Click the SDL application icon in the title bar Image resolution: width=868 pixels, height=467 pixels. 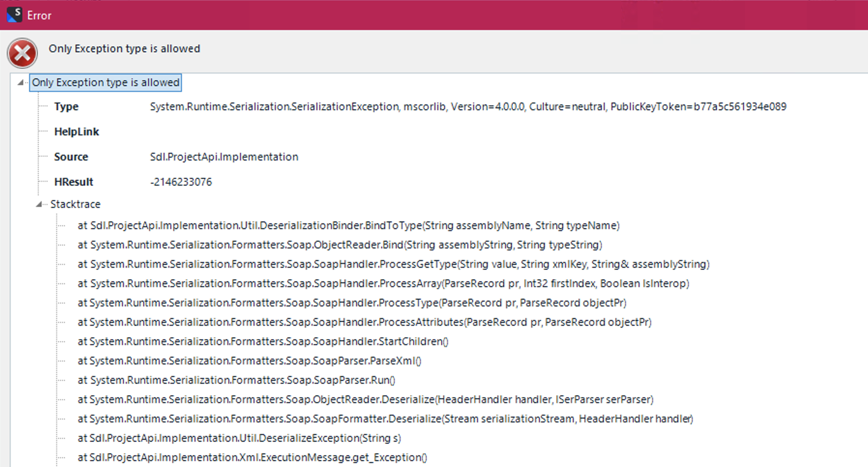[15, 14]
